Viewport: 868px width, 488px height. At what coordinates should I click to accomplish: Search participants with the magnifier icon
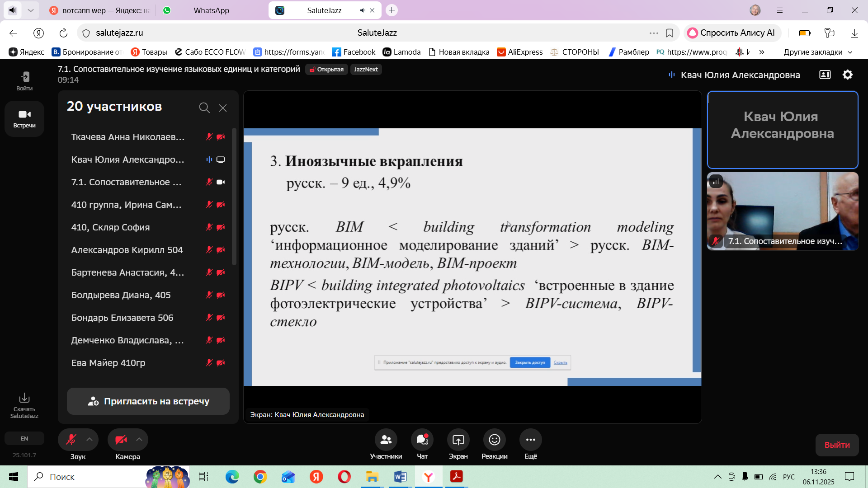(204, 108)
